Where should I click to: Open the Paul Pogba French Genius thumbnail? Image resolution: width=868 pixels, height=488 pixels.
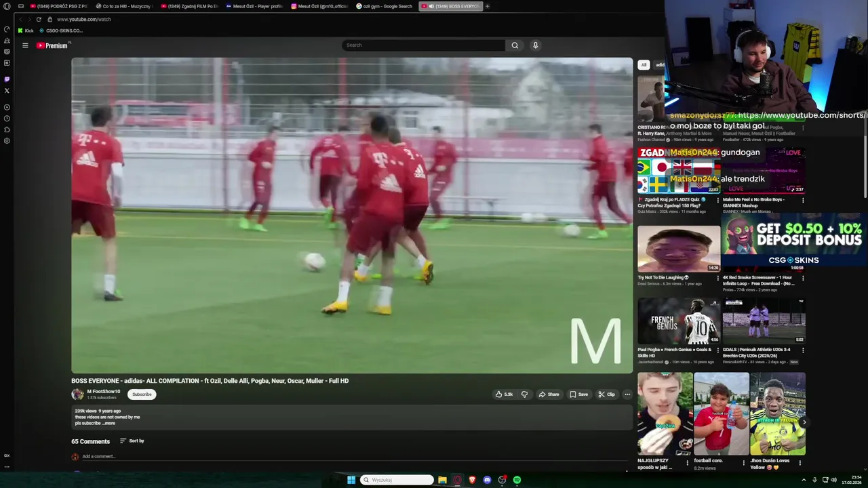click(679, 321)
